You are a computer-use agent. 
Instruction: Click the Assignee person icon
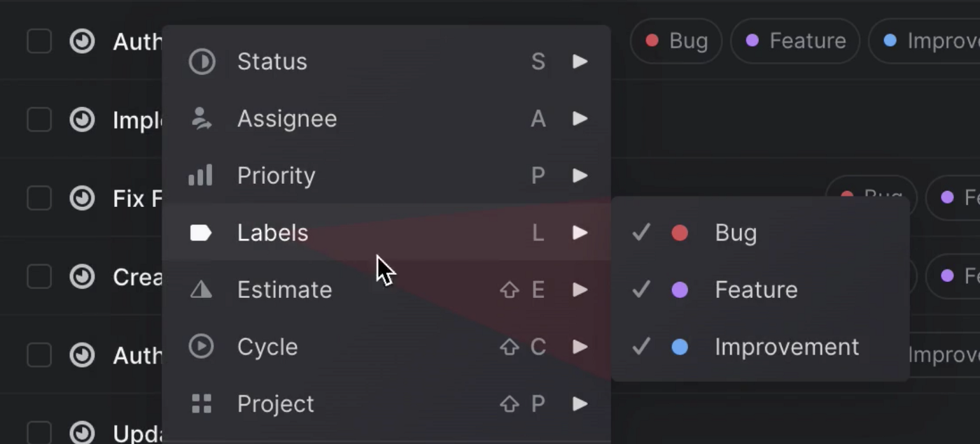pos(202,119)
